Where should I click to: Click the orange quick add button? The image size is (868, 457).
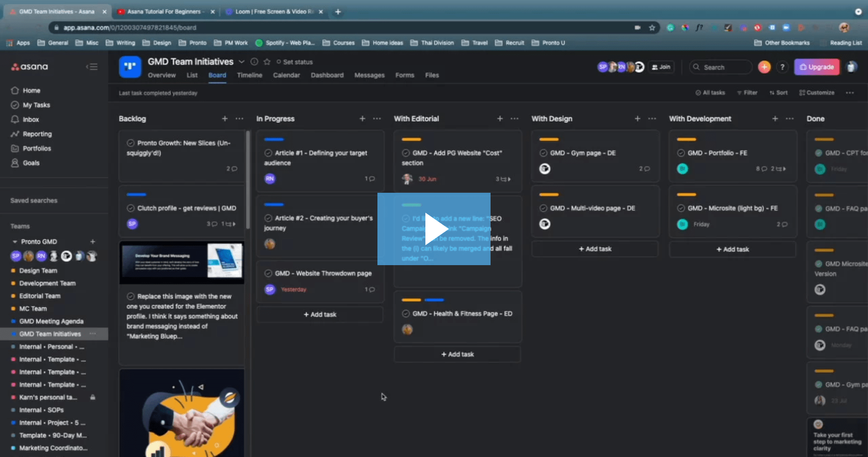tap(764, 67)
